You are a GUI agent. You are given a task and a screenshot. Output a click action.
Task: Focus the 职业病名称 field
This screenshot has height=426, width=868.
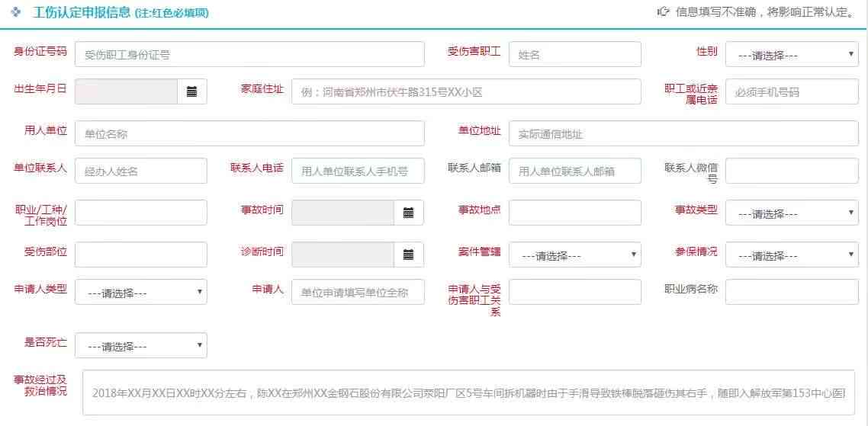tap(792, 292)
